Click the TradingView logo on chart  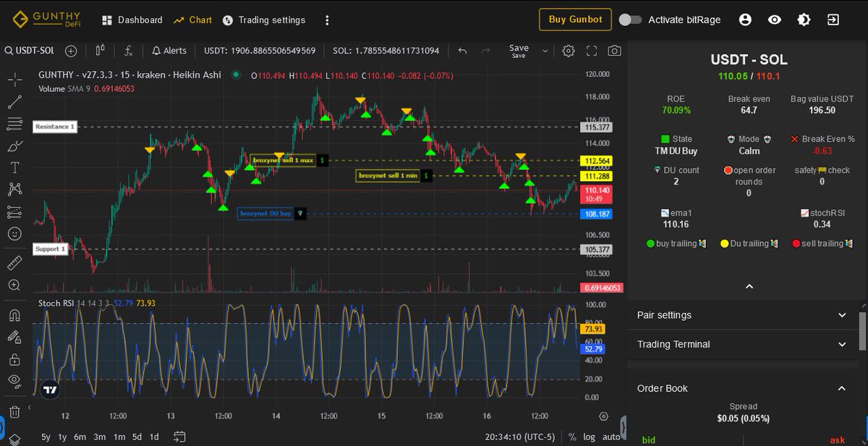pos(49,389)
